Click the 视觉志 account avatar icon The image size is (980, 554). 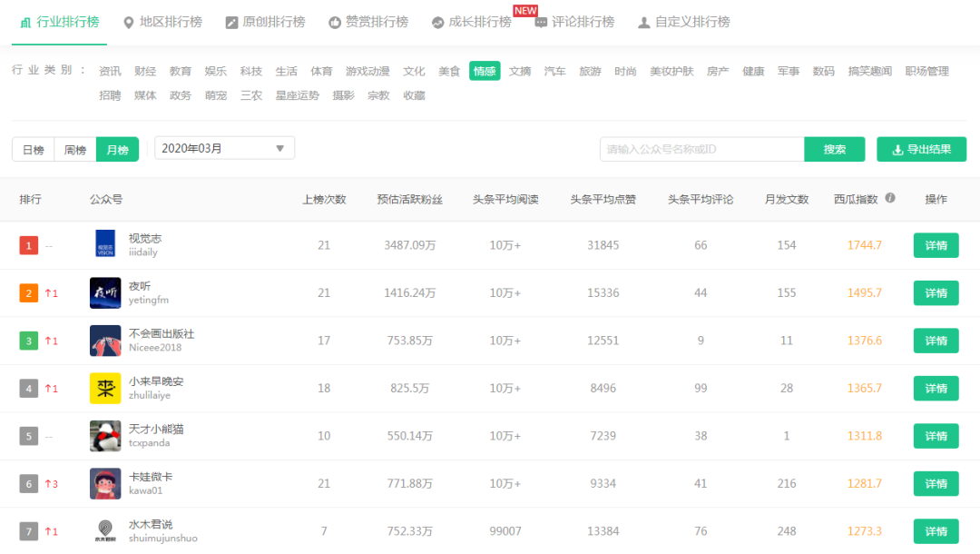pyautogui.click(x=105, y=245)
